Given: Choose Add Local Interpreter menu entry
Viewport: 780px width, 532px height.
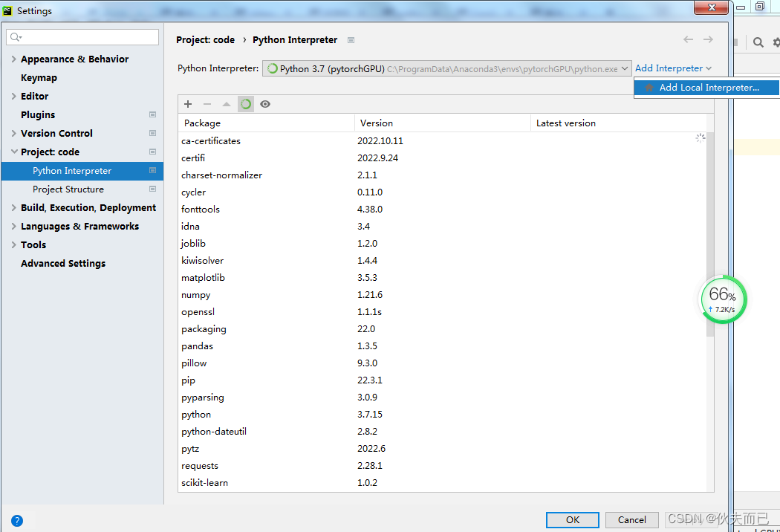Looking at the screenshot, I should (x=706, y=88).
